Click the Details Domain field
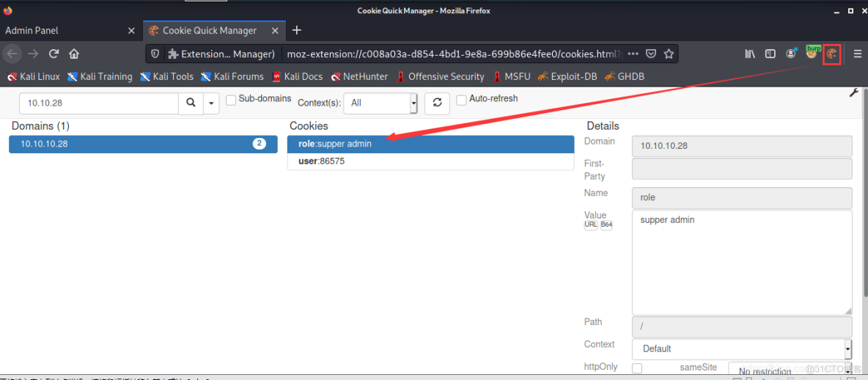This screenshot has height=380, width=868. click(x=742, y=146)
